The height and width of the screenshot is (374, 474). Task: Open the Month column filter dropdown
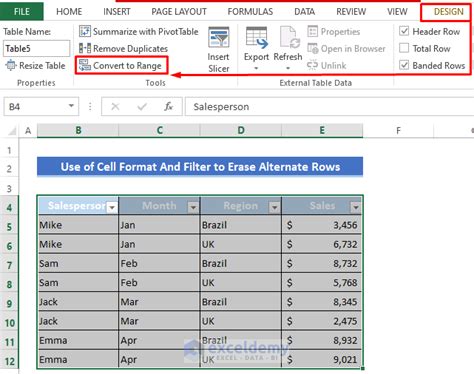(193, 208)
